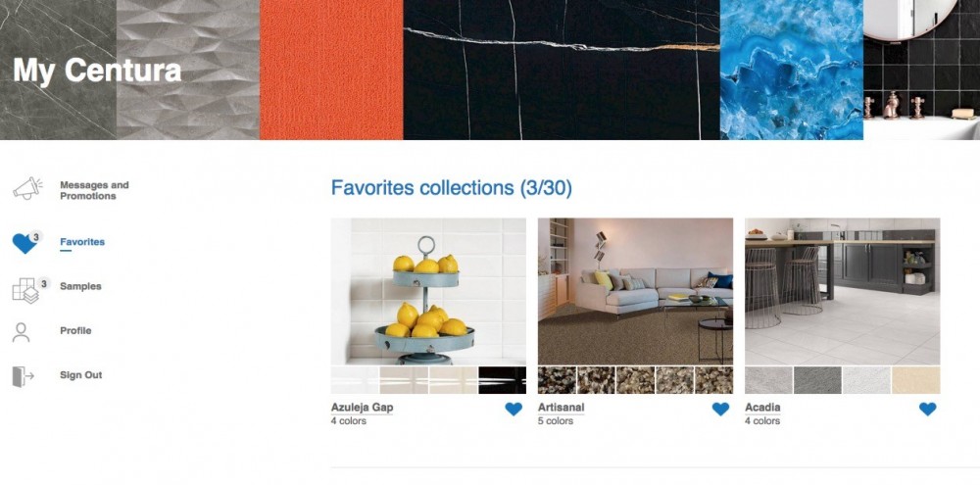Open the Acadia kitchen photo thumbnail
This screenshot has width=980, height=485.
point(843,291)
